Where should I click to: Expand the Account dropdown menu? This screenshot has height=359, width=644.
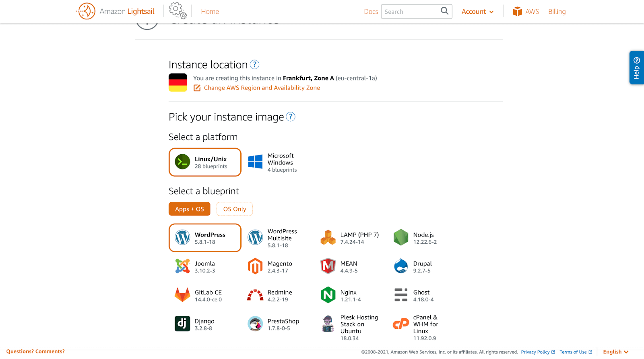[x=477, y=12]
